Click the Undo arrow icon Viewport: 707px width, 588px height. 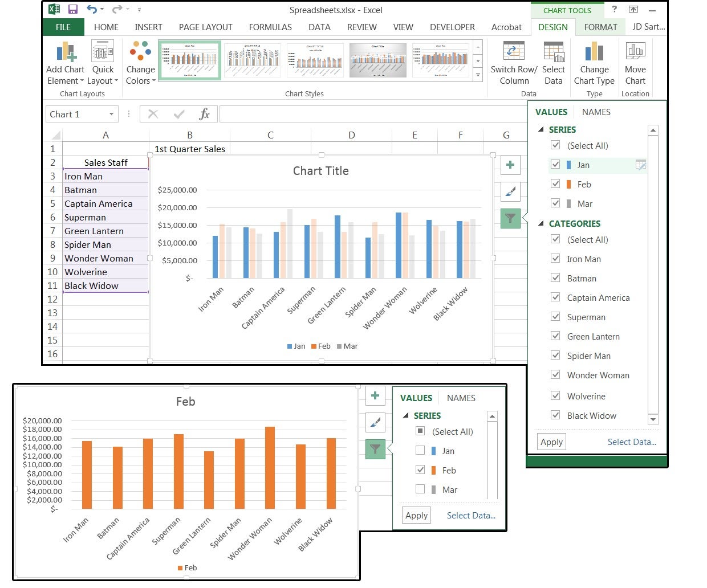(92, 9)
